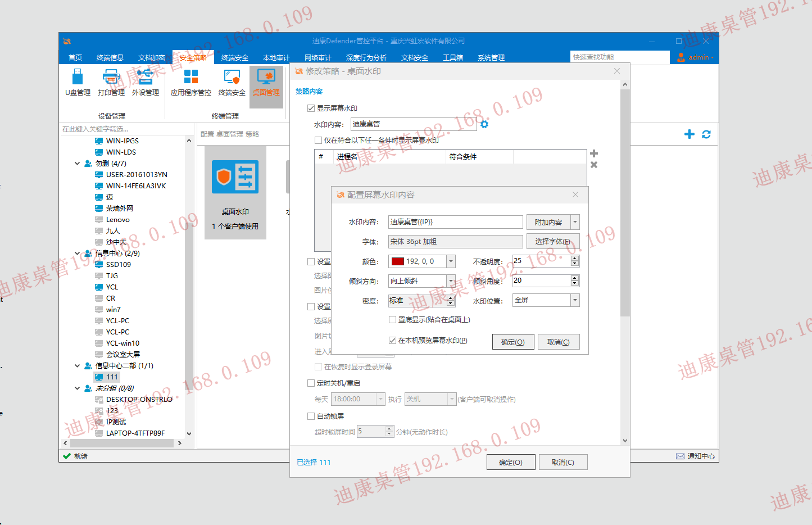
Task: Click the 快速查找功能 search box
Action: point(620,57)
